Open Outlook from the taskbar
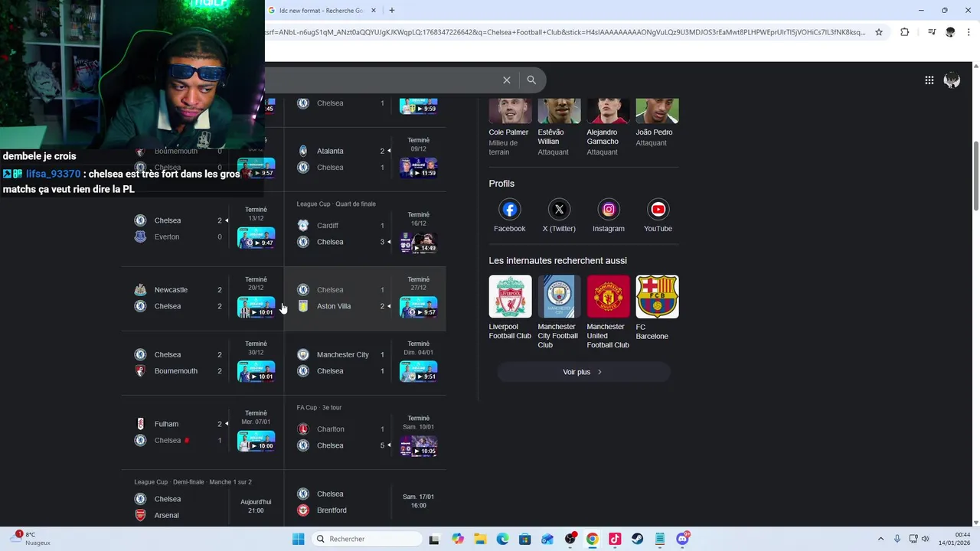980x551 pixels. point(547,539)
